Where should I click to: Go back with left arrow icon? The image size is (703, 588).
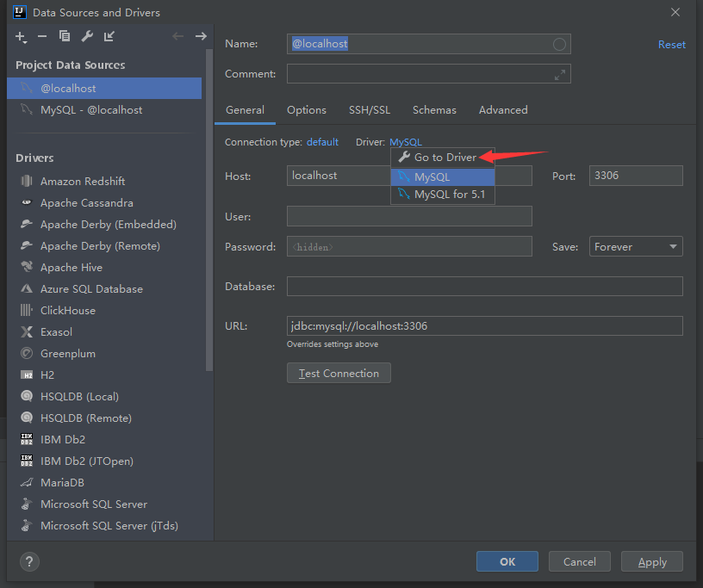point(178,36)
